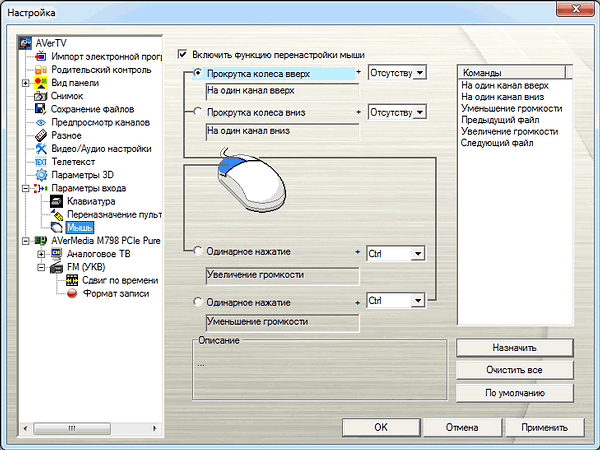This screenshot has height=450, width=600.
Task: Expand the 'Аналоговое ТВ' node
Action: pos(41,254)
